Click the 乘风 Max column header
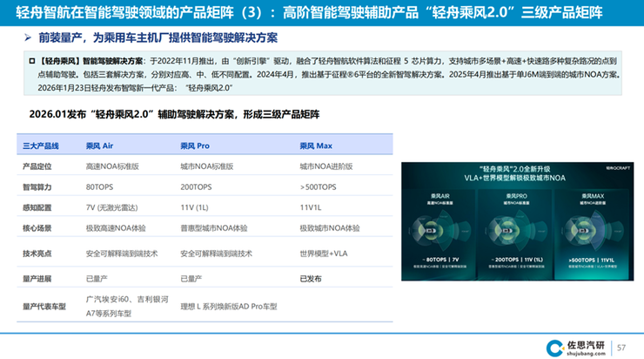 click(316, 146)
